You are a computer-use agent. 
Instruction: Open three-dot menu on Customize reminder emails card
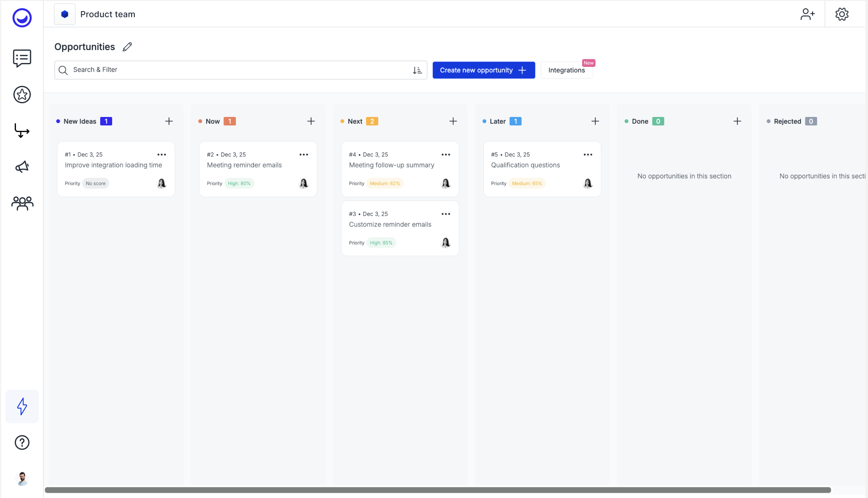446,214
